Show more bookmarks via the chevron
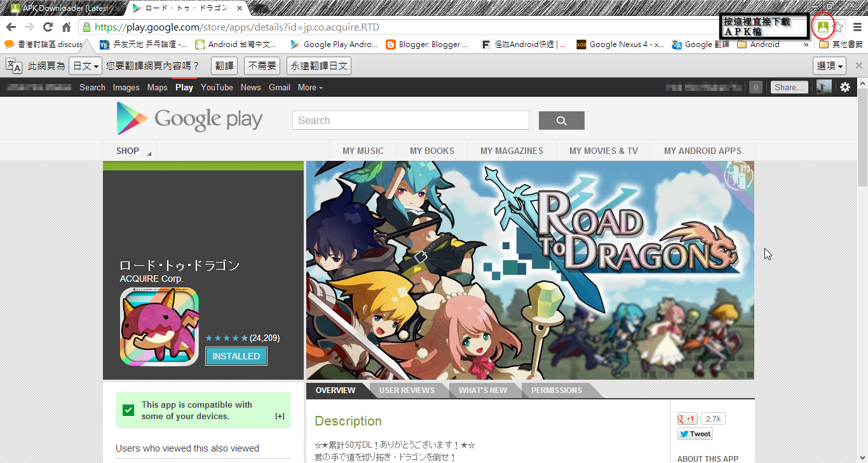868x463 pixels. point(806,45)
